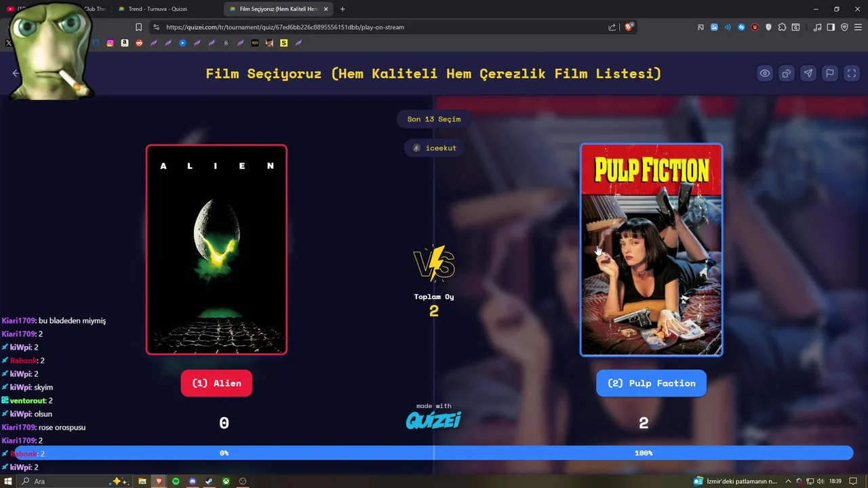Click chat message 'bu bladeden miymiş'

[x=73, y=321]
